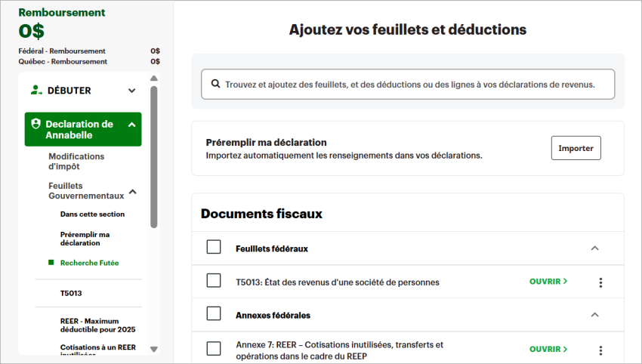Collapse the Feuillets fédéraux group
The image size is (642, 364).
(x=594, y=248)
